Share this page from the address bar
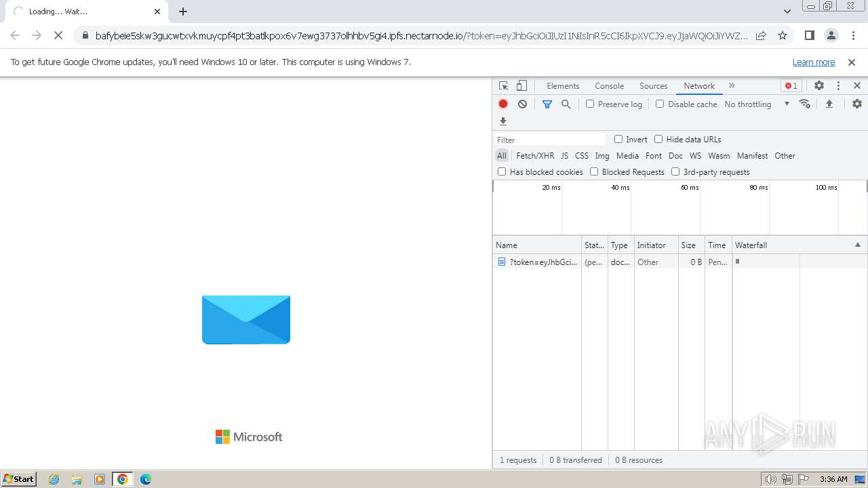The height and width of the screenshot is (488, 868). pyautogui.click(x=761, y=35)
